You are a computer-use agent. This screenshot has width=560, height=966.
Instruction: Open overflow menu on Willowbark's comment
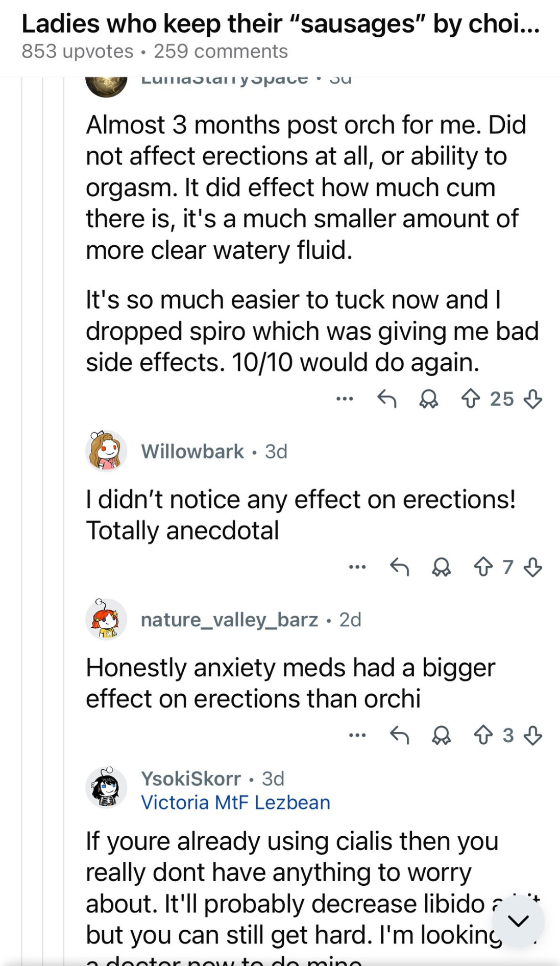click(x=357, y=567)
